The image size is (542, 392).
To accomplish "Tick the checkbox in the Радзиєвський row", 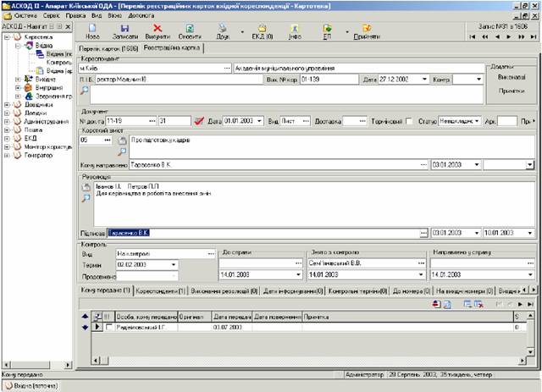I will (x=108, y=325).
